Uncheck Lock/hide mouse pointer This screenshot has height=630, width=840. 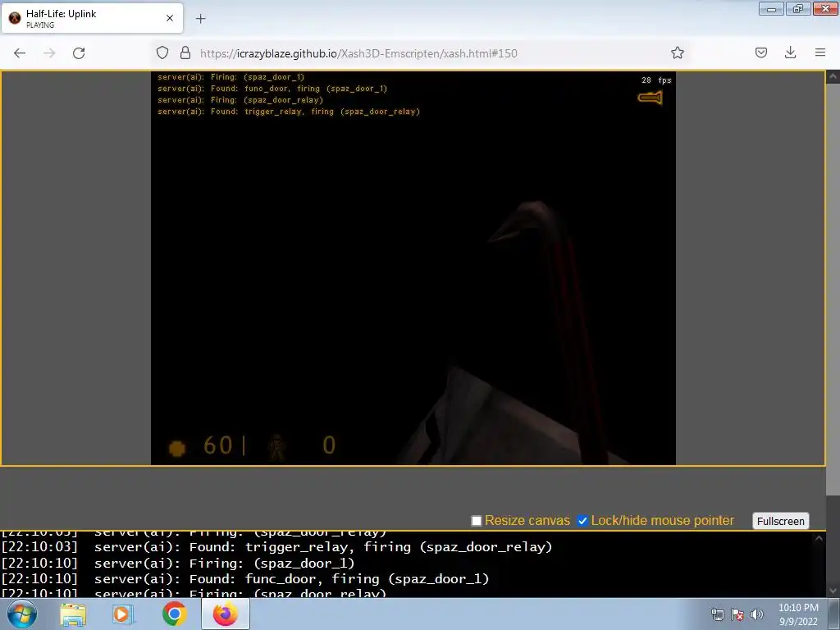tap(582, 521)
